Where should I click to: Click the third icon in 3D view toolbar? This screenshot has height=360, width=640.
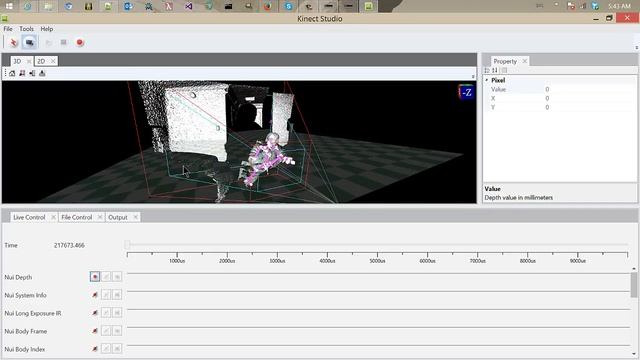pyautogui.click(x=32, y=73)
